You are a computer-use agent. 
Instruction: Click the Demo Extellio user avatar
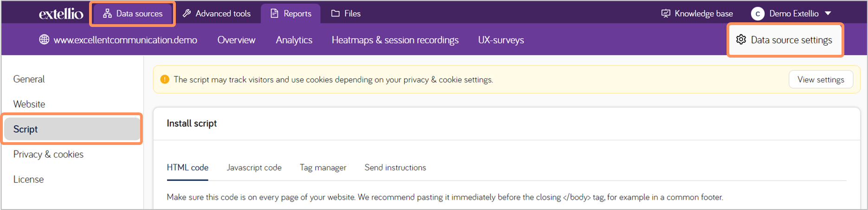pyautogui.click(x=758, y=14)
